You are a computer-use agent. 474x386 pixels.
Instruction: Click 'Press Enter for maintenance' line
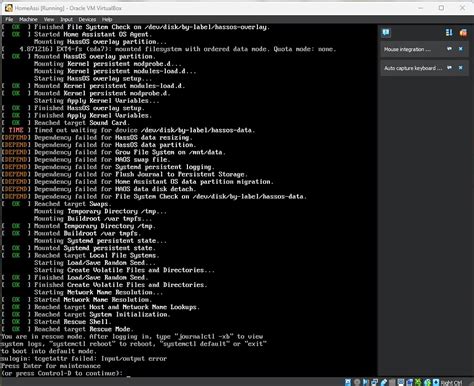[51, 366]
